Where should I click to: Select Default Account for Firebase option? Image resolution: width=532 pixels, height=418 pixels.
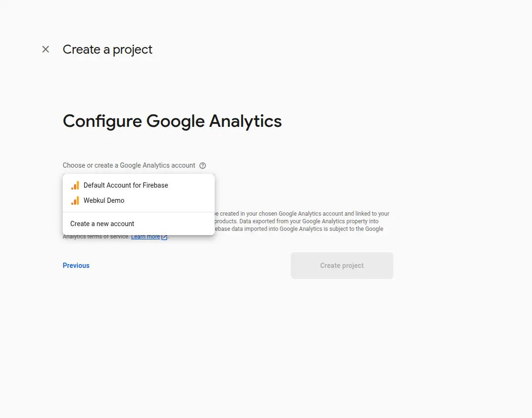point(126,185)
